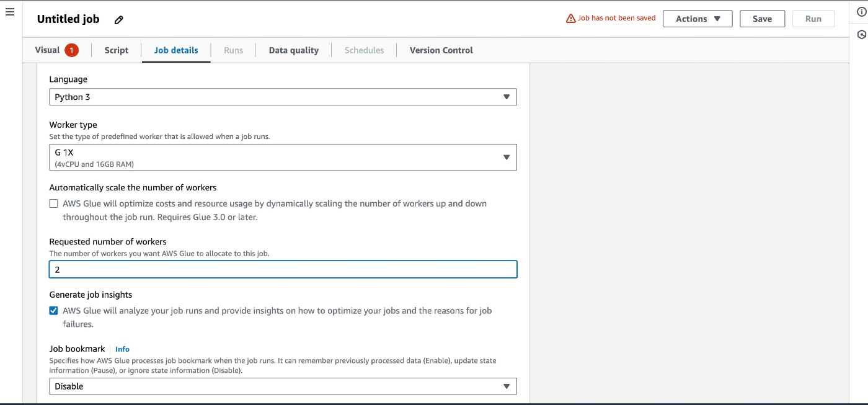Click the pencil icon to rename job
Viewport: 868px width, 405px height.
click(x=119, y=19)
